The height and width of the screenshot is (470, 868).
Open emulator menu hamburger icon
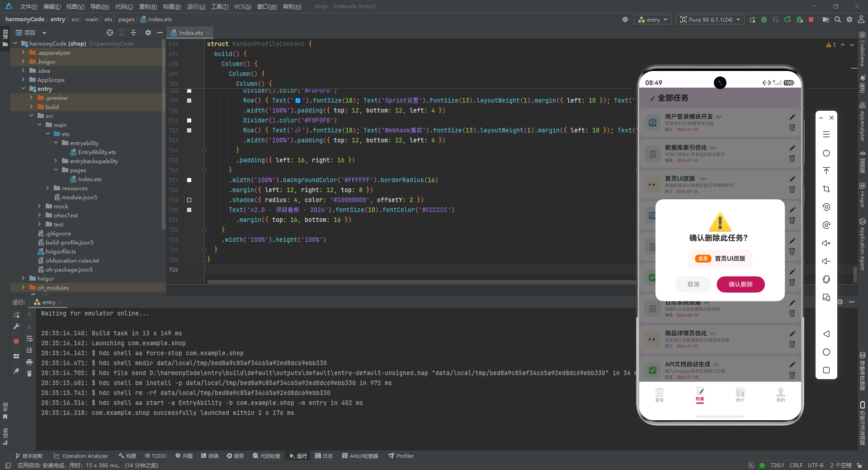pos(826,134)
